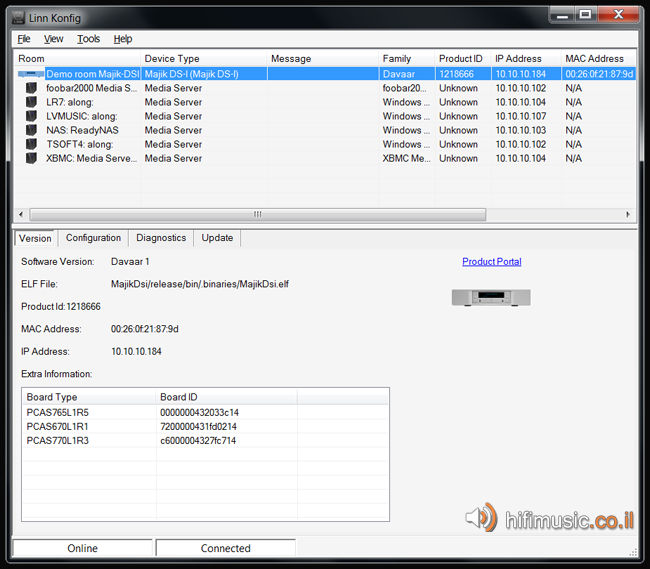The width and height of the screenshot is (650, 569).
Task: Click the Message column header
Action: coord(323,58)
